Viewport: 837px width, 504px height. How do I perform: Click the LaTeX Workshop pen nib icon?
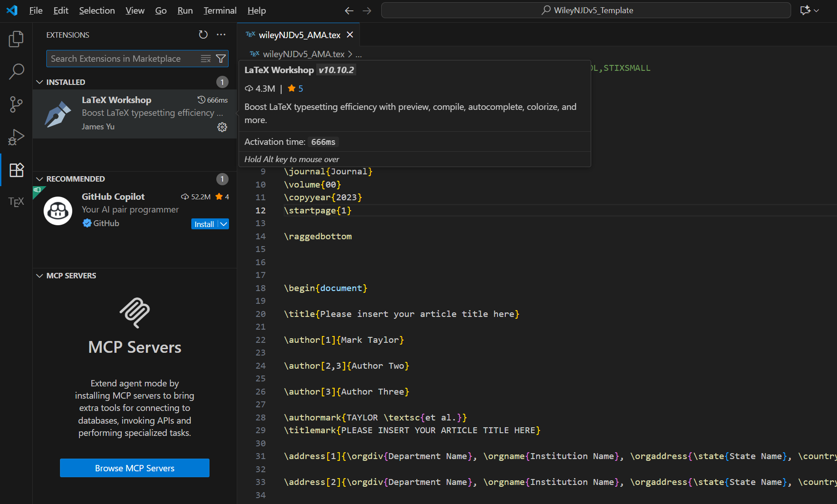click(x=58, y=114)
